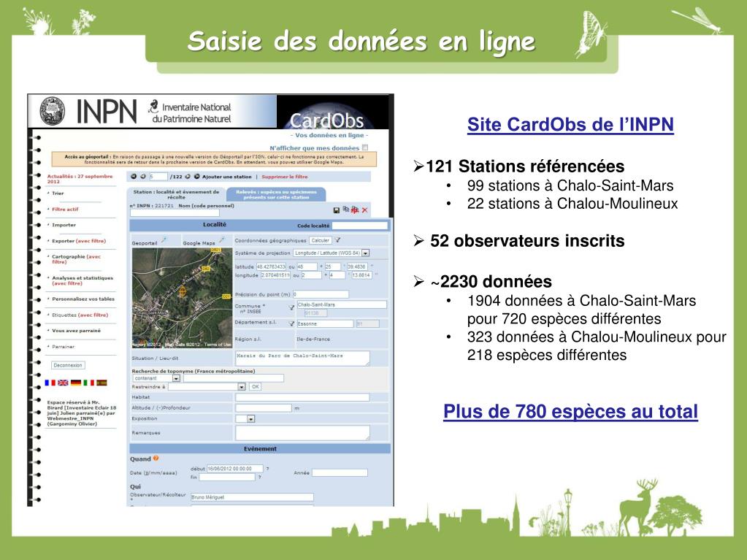The image size is (747, 560).
Task: Click the Situation / Lieu-dit text area
Action: click(x=302, y=358)
